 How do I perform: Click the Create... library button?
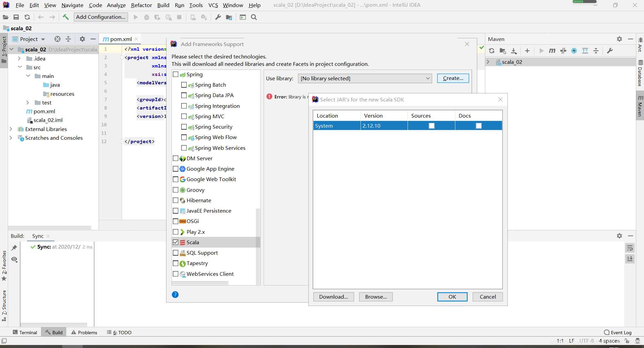coord(453,78)
